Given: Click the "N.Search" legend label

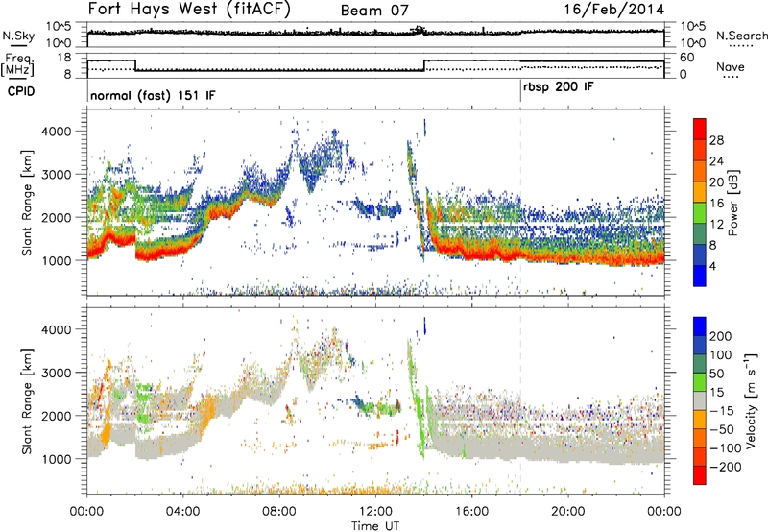Looking at the screenshot, I should tap(741, 36).
